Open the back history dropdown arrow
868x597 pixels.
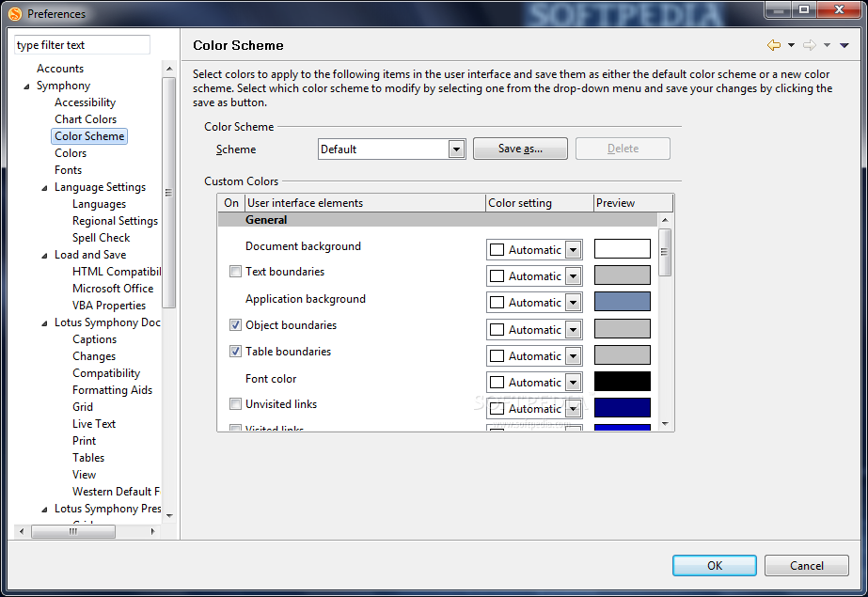[791, 45]
